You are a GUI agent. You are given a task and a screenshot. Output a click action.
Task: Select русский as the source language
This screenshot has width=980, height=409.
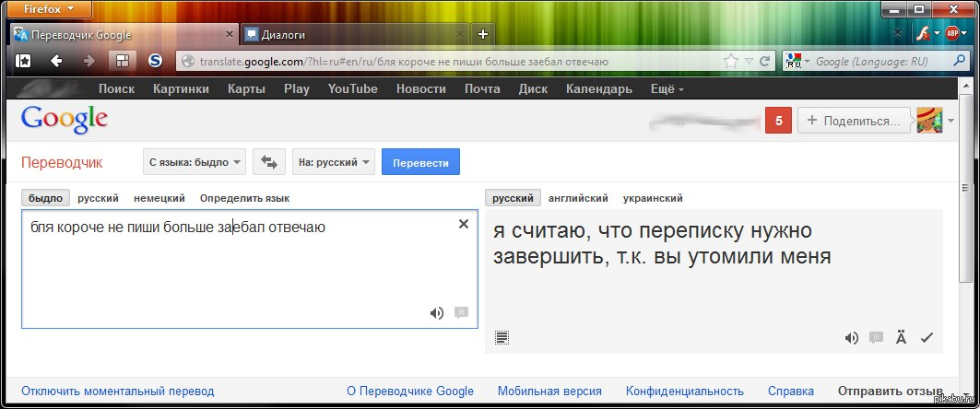point(98,198)
